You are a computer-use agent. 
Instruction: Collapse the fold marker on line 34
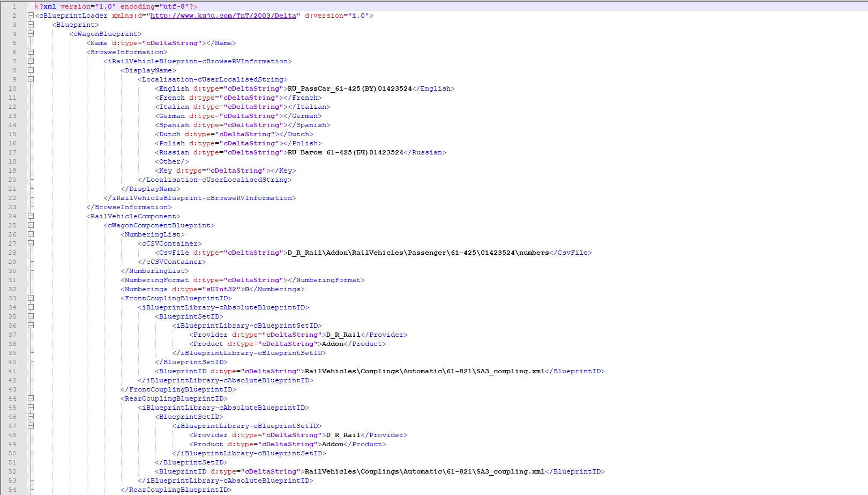click(x=31, y=307)
